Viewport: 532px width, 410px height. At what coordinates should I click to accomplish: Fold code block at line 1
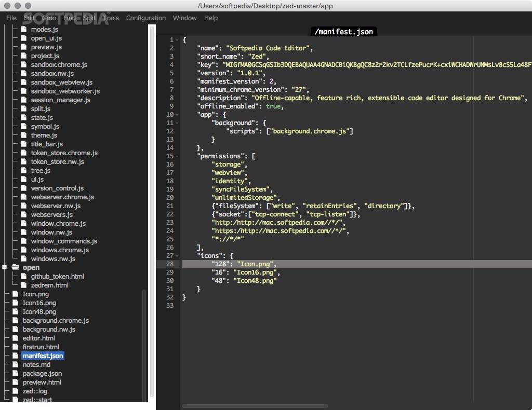(x=177, y=40)
